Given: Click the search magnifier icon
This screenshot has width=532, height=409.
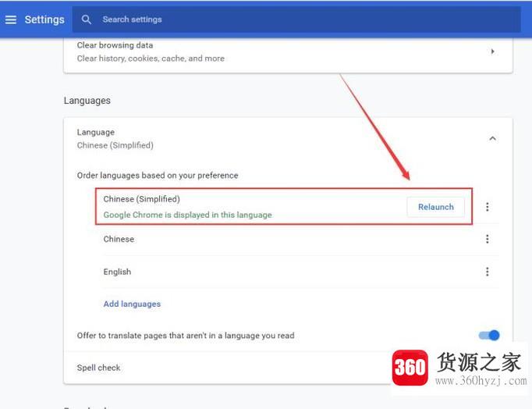Looking at the screenshot, I should 86,20.
